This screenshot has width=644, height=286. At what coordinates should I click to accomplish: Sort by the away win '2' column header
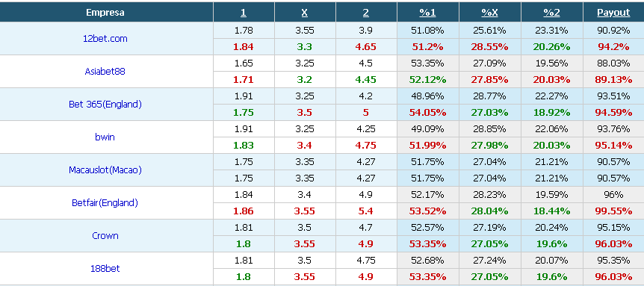(365, 13)
